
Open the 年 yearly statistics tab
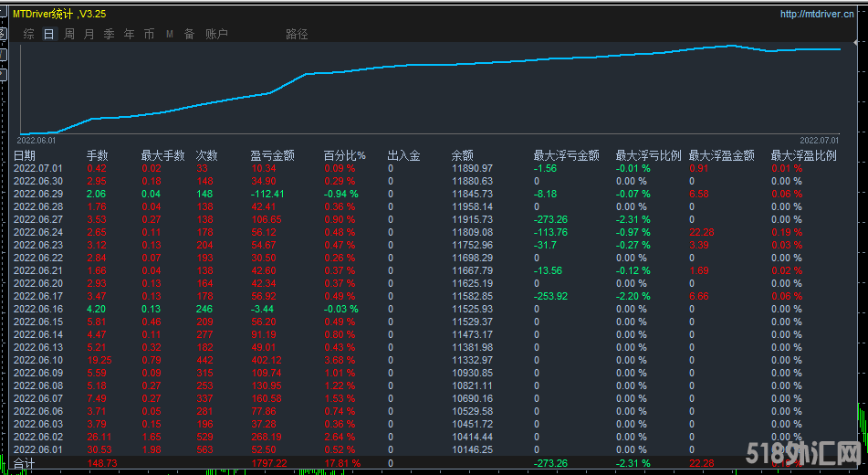129,35
